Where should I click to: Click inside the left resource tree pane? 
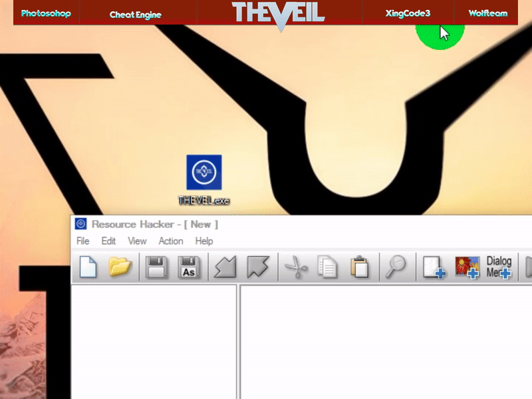click(154, 342)
